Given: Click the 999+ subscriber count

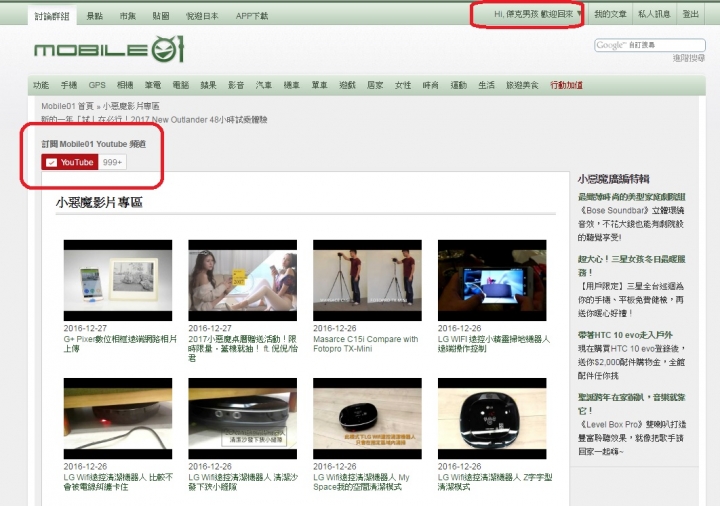Looking at the screenshot, I should point(112,162).
